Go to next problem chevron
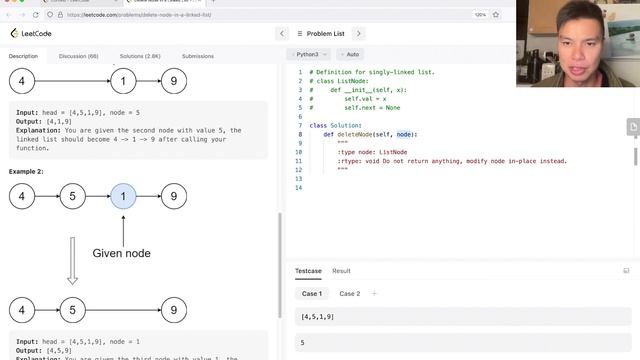640x360 pixels. (359, 33)
